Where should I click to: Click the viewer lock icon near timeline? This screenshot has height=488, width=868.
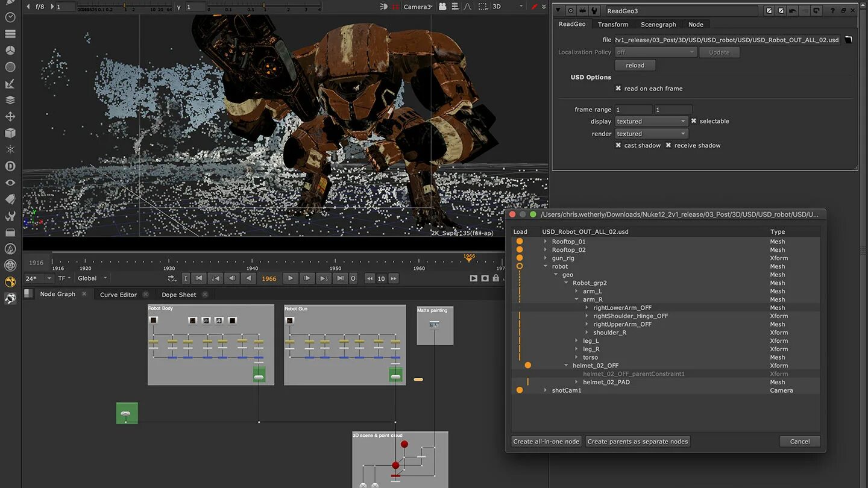coord(496,278)
